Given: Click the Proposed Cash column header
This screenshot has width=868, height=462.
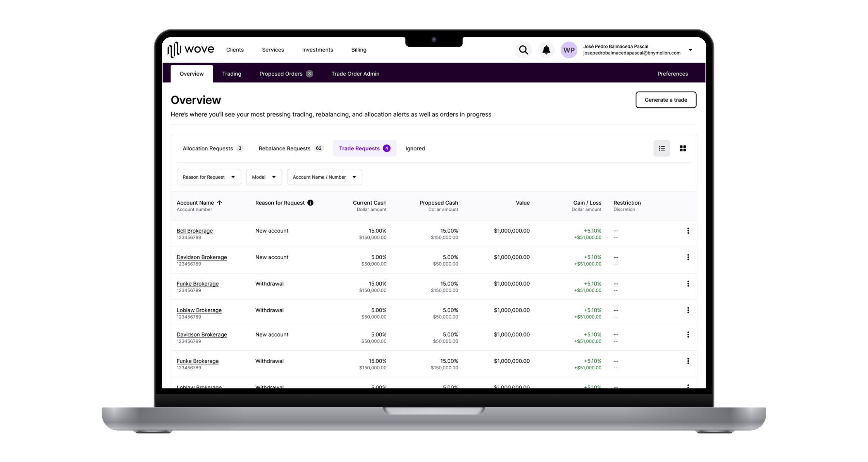Looking at the screenshot, I should (x=439, y=203).
